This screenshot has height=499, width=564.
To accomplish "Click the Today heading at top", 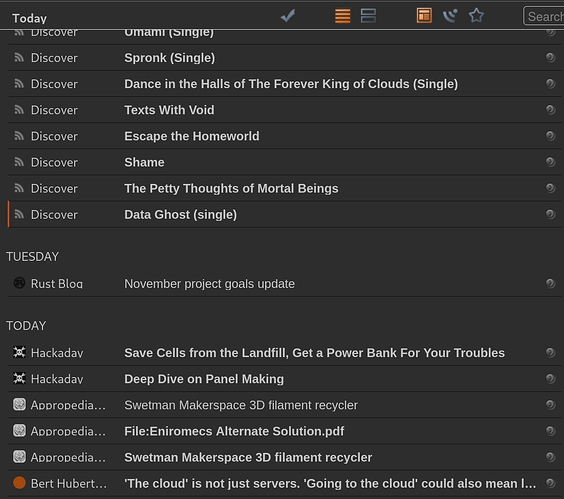I will (x=29, y=18).
